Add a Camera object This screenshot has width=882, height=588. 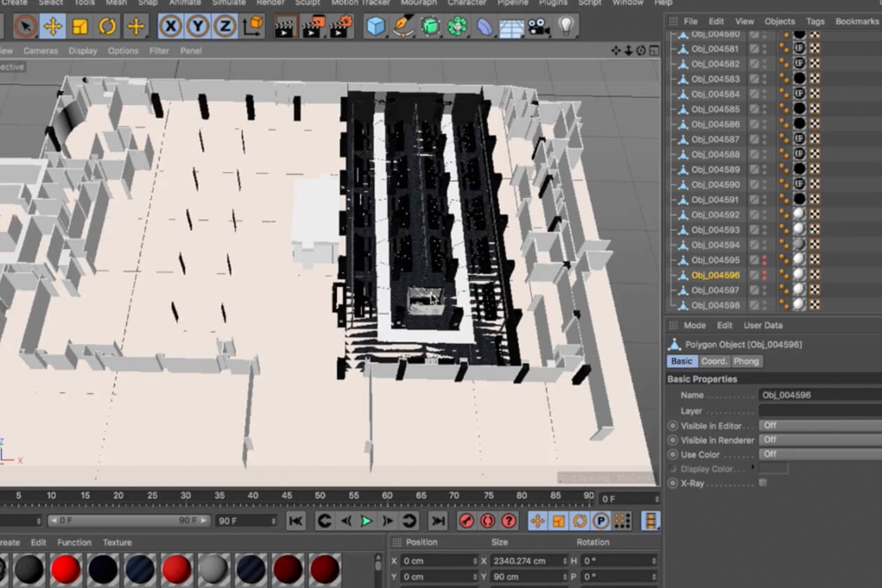click(x=539, y=27)
